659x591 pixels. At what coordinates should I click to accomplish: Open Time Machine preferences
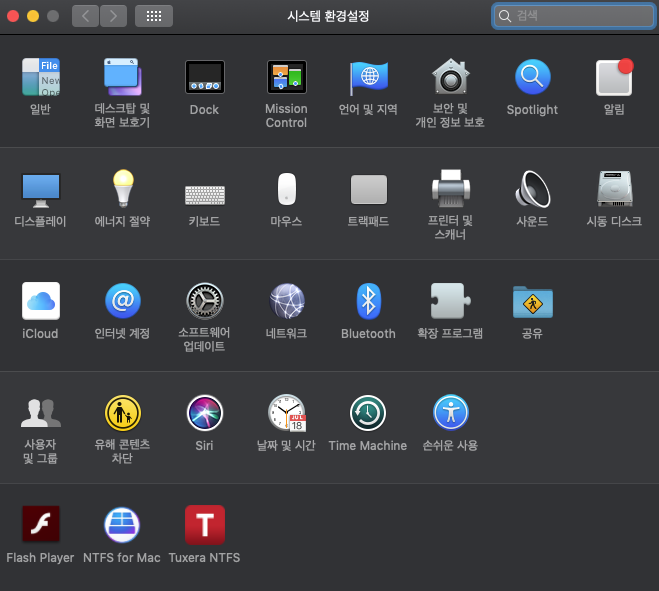click(368, 413)
